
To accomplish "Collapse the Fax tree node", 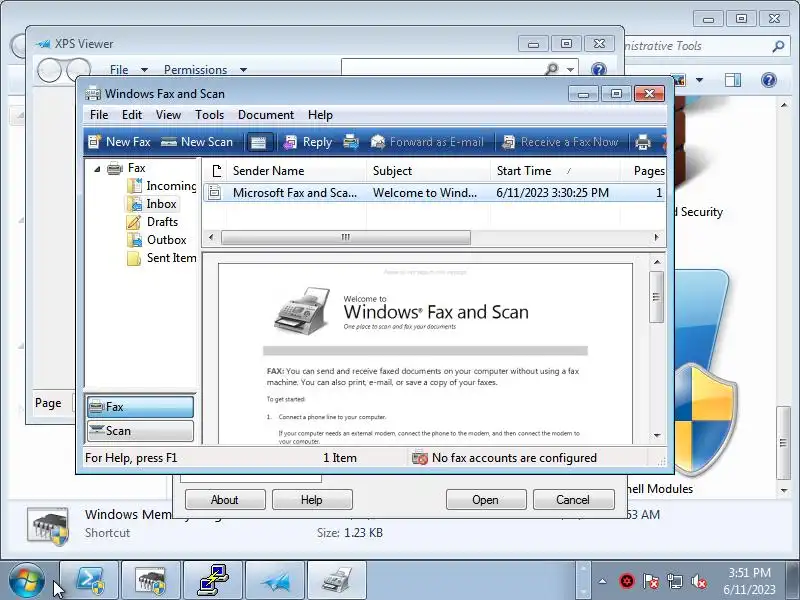I will (97, 168).
